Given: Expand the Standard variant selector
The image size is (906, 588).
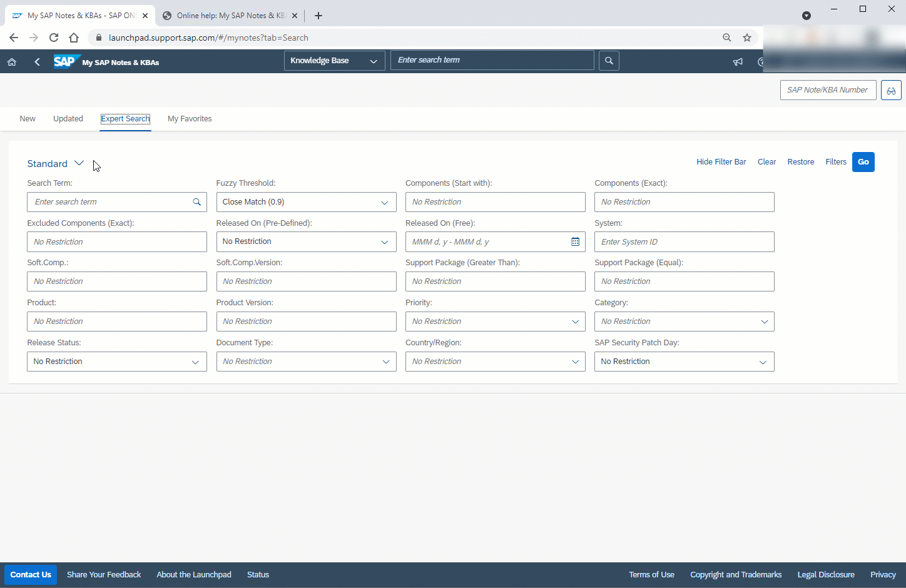Looking at the screenshot, I should (x=79, y=163).
